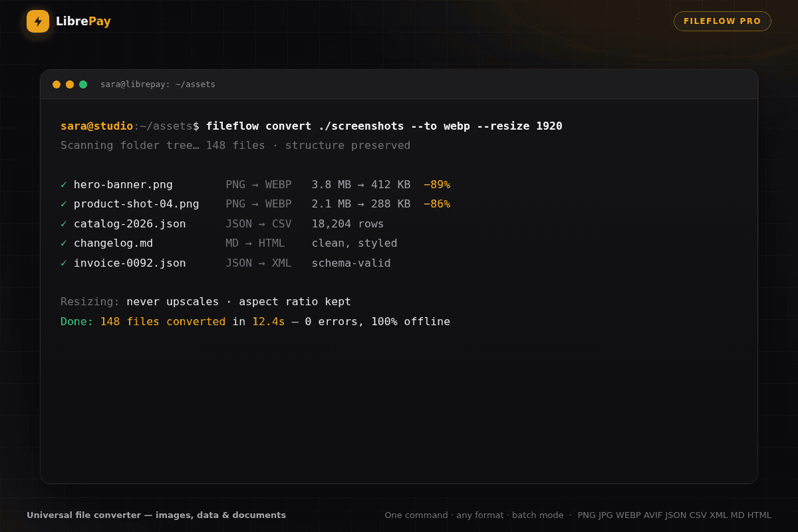798x532 pixels.
Task: Click checkmark beside invoice-0092.json
Action: click(64, 263)
